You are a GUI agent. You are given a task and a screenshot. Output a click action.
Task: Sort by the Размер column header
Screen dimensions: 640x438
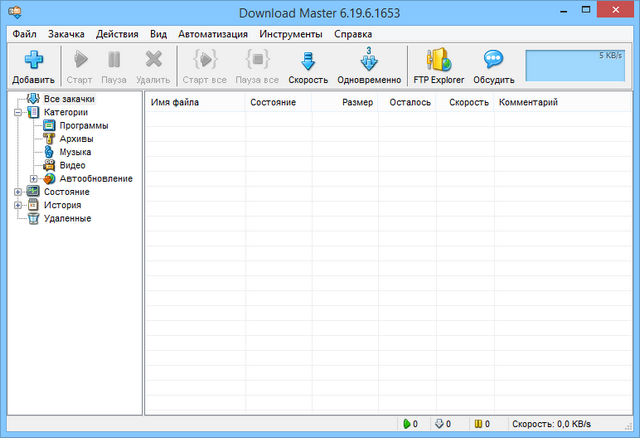[x=357, y=102]
